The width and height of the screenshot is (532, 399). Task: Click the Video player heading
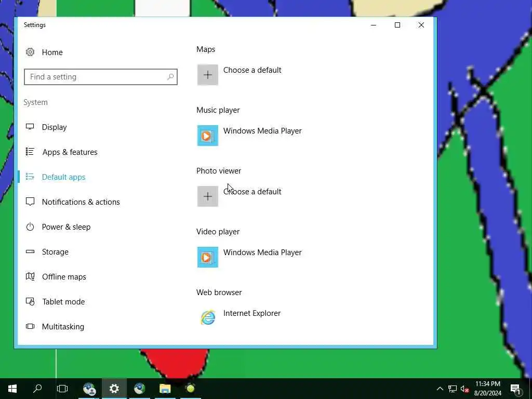coord(218,232)
